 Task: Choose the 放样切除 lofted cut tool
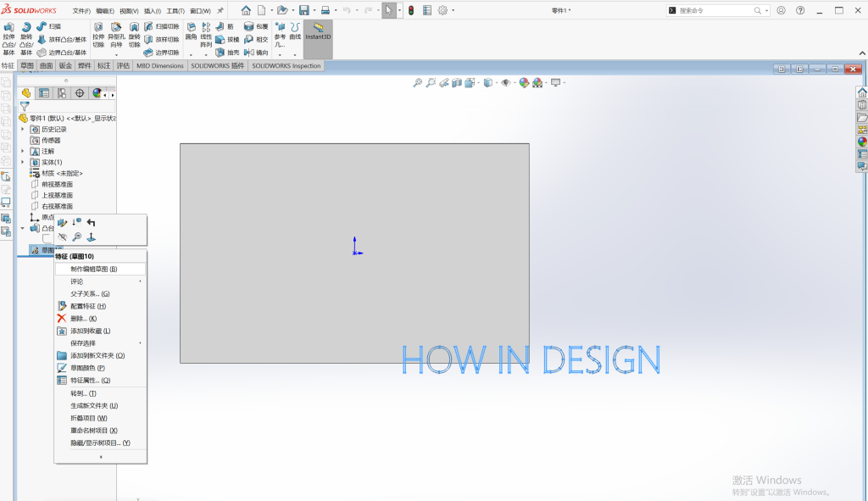coord(162,39)
